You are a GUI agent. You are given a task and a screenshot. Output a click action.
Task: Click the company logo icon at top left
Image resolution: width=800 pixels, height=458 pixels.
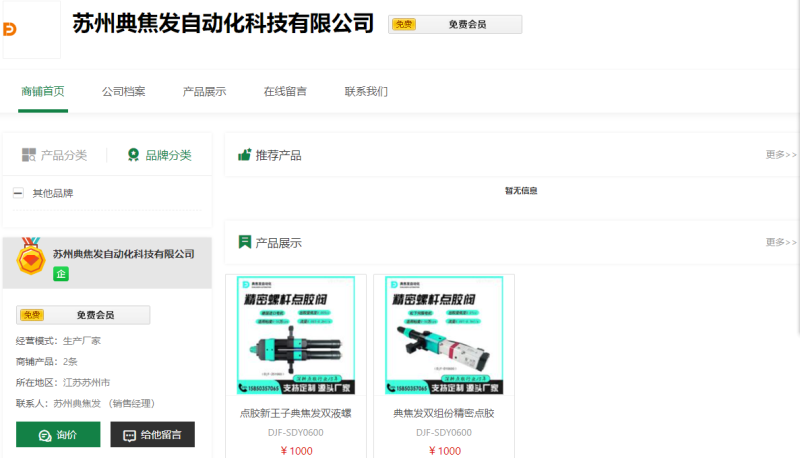coord(12,30)
